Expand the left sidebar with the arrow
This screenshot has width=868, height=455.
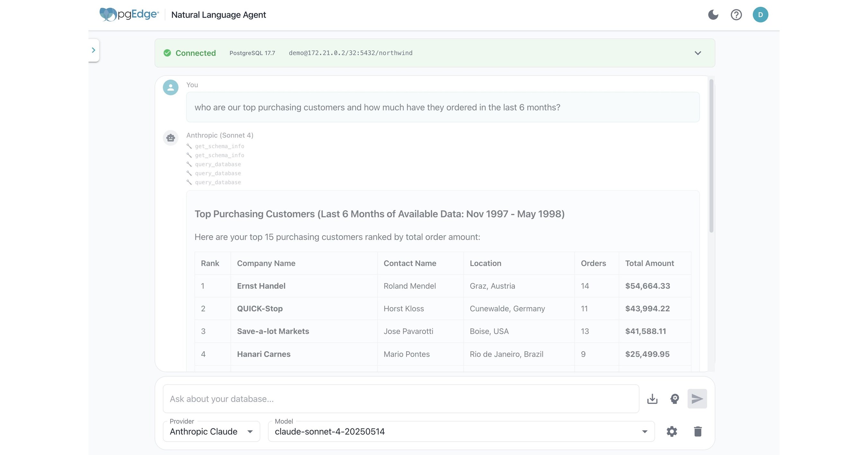point(94,50)
